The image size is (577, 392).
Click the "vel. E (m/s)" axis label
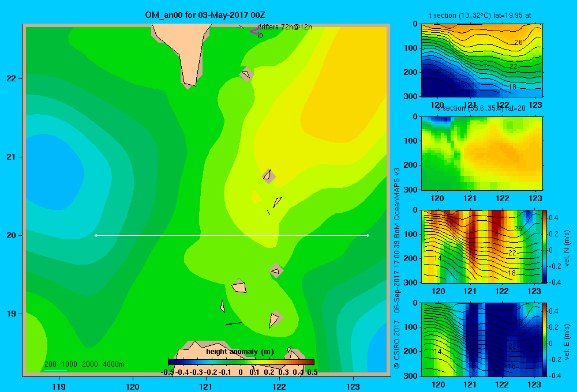[567, 342]
